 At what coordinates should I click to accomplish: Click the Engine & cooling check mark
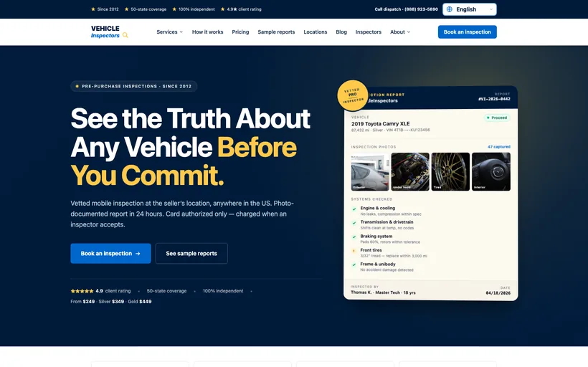[354, 209]
